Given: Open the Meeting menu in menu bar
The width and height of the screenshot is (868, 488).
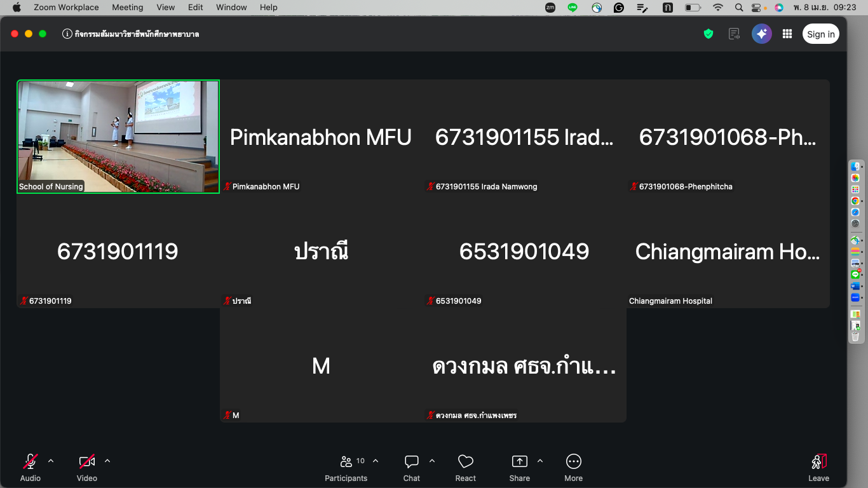Looking at the screenshot, I should coord(127,8).
